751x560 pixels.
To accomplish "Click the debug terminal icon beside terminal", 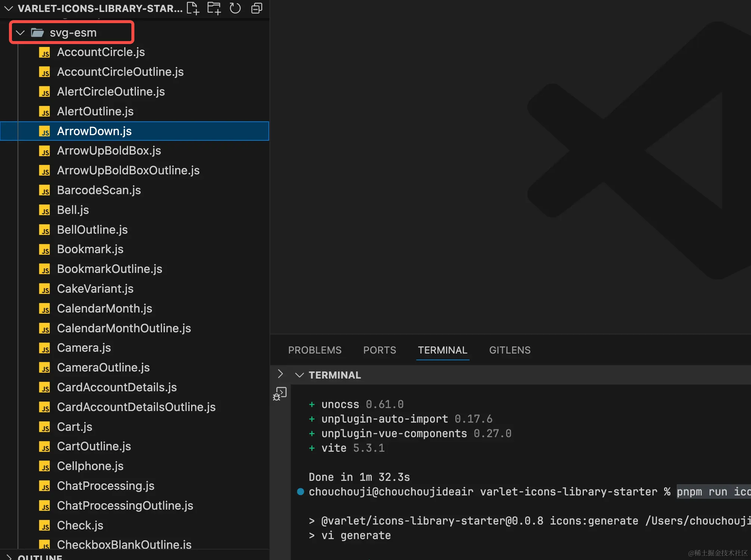I will click(280, 393).
